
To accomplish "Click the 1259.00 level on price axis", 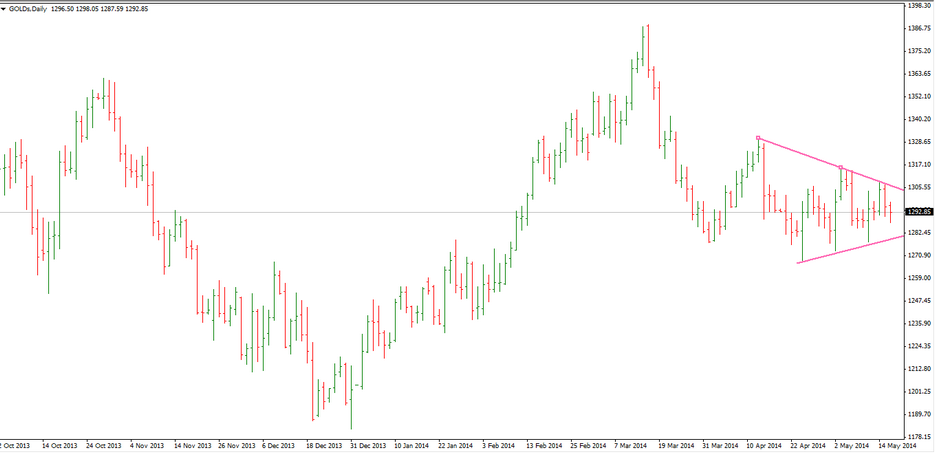I will (919, 278).
